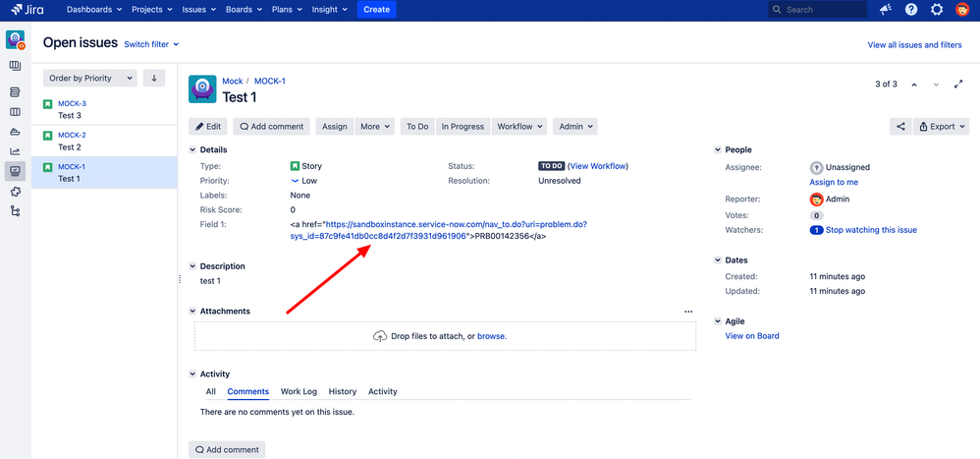Click the project avatar in sidebar
The height and width of the screenshot is (459, 980).
[15, 39]
